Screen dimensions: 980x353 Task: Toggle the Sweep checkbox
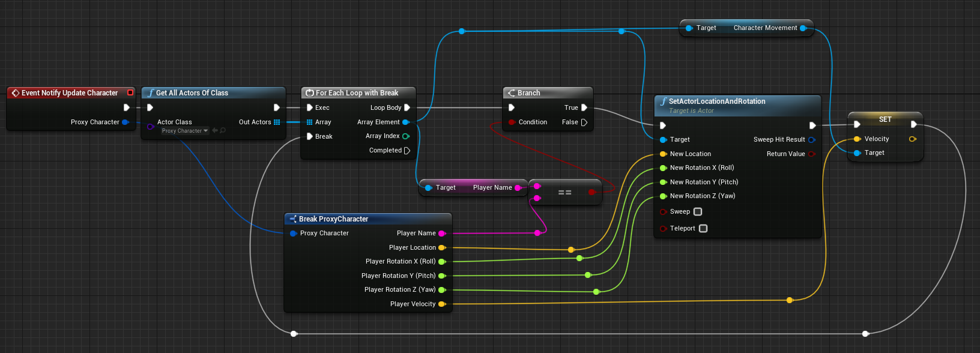(x=698, y=211)
